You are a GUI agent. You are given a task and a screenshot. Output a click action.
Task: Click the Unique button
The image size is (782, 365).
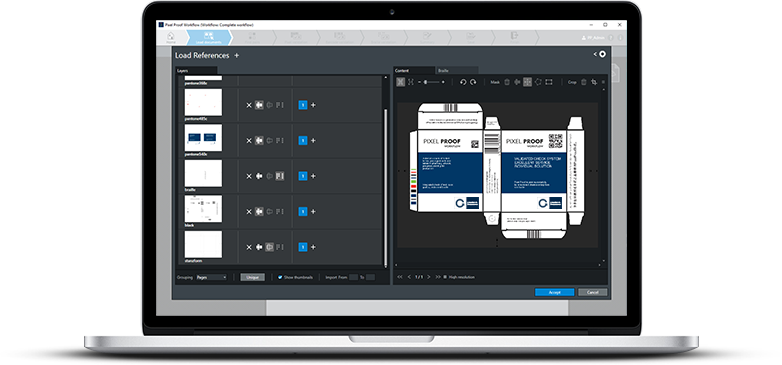pyautogui.click(x=252, y=277)
